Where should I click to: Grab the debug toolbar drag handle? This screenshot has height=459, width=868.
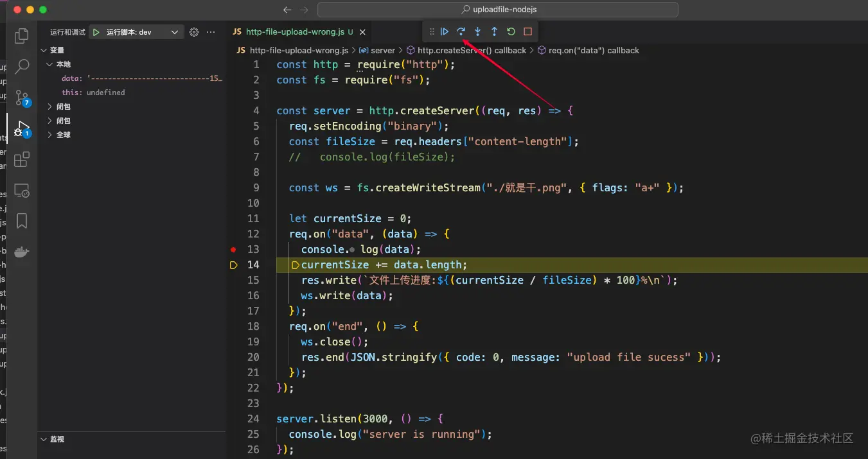431,31
